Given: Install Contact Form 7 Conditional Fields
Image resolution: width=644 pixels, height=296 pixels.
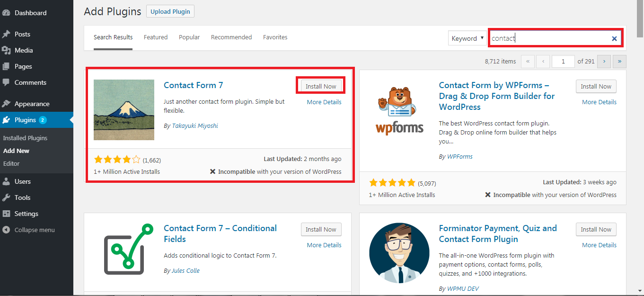Looking at the screenshot, I should pos(321,229).
